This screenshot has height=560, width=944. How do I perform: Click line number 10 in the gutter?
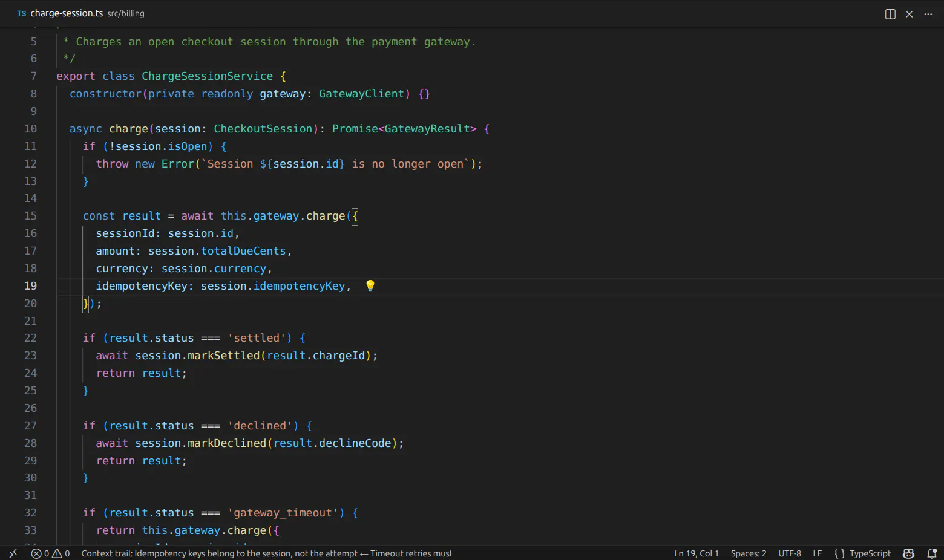pyautogui.click(x=30, y=129)
